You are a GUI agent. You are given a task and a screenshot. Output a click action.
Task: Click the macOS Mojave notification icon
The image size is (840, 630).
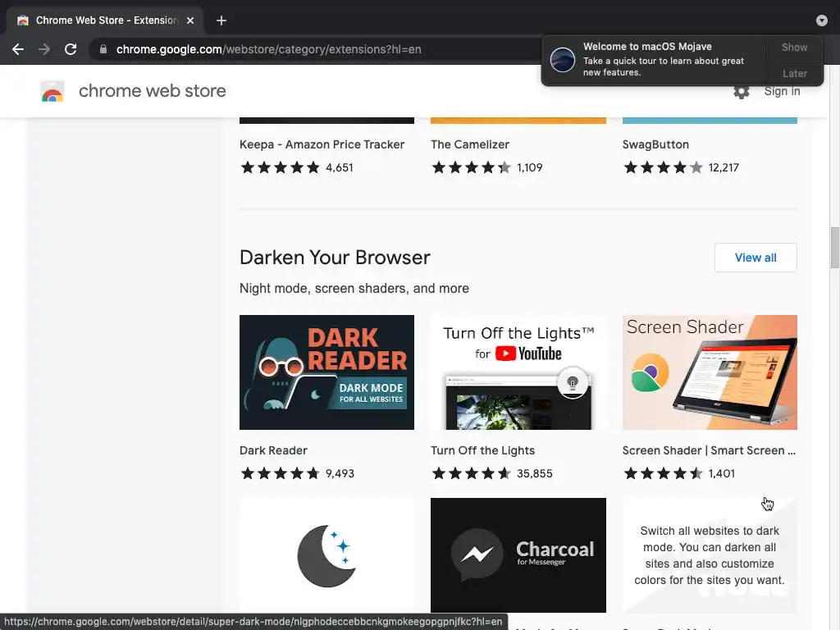point(563,59)
